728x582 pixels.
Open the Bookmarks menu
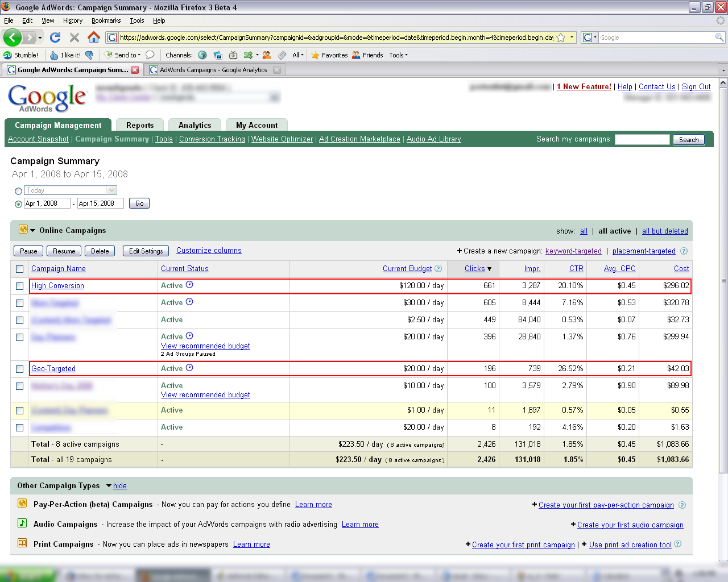(106, 20)
